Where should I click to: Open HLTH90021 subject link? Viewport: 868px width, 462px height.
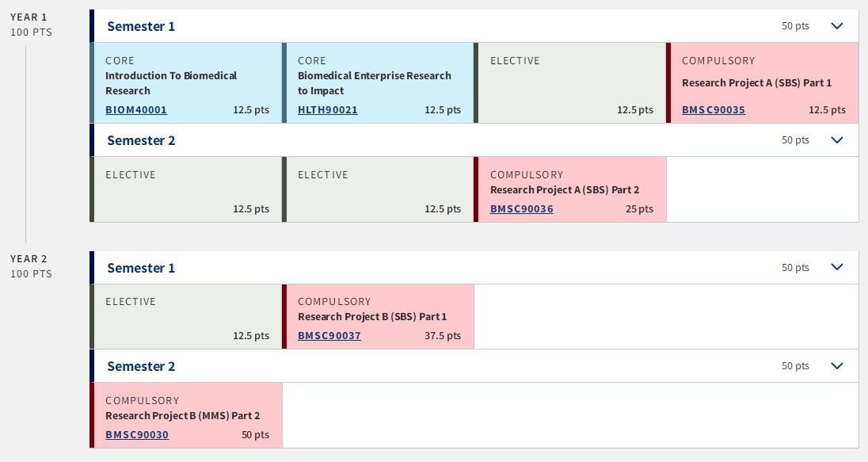(328, 109)
